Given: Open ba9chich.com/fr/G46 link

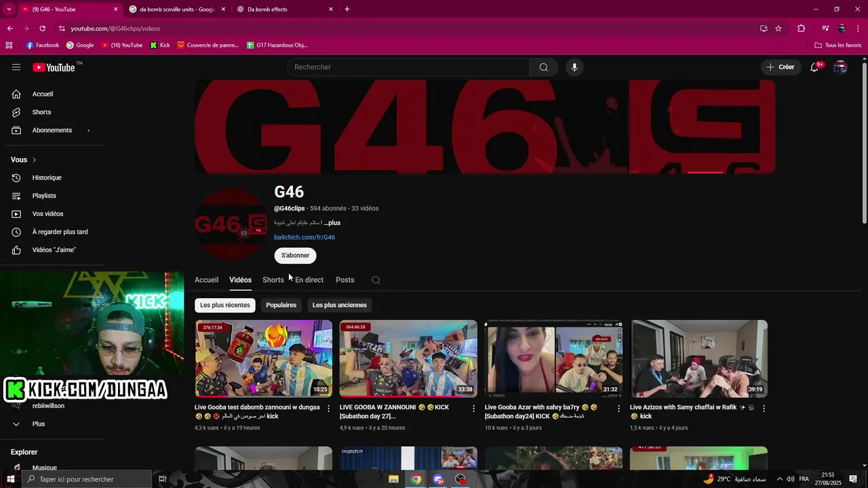Looking at the screenshot, I should coord(304,237).
